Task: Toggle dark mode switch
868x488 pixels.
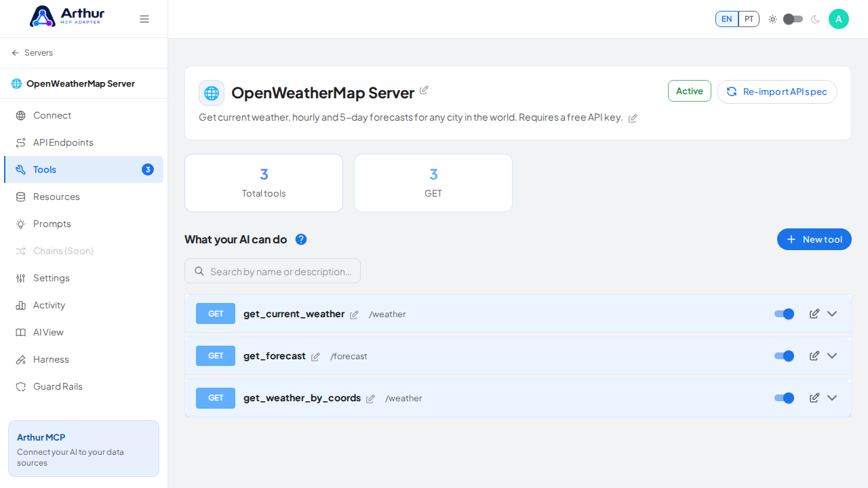Action: coord(793,19)
